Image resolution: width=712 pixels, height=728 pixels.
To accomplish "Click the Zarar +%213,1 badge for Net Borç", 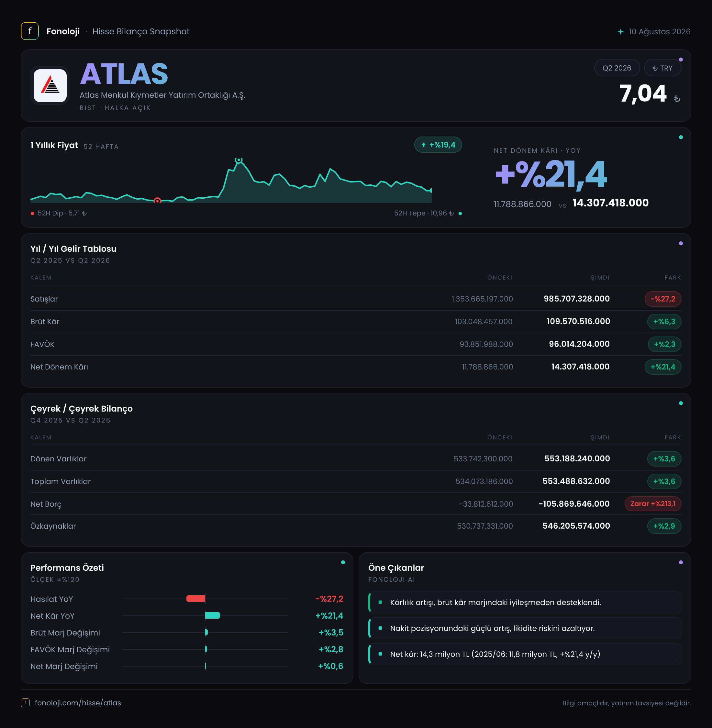I will point(653,504).
